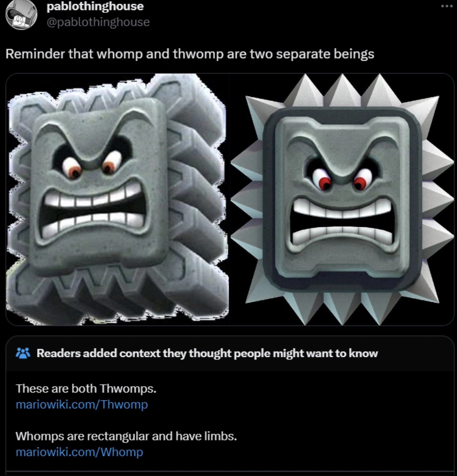Screen dimensions: 457x476
Task: Open the mariowiki.com/Thwomp link
Action: [x=82, y=404]
